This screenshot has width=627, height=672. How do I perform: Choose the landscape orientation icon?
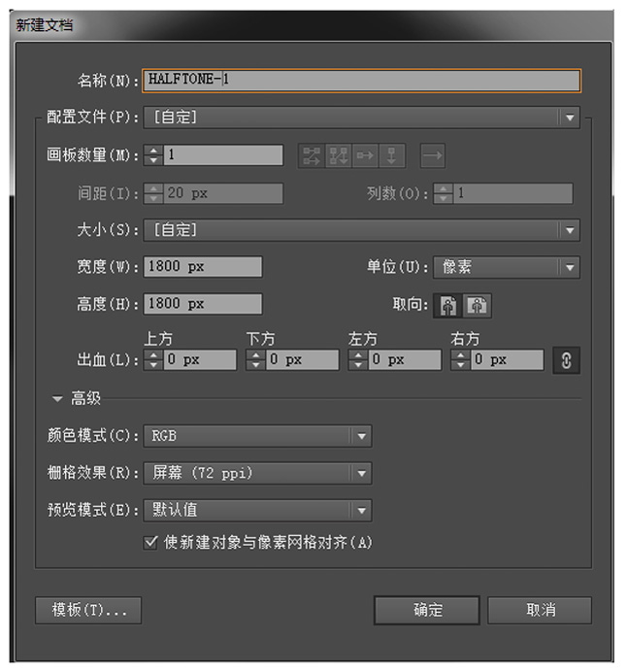pyautogui.click(x=478, y=305)
